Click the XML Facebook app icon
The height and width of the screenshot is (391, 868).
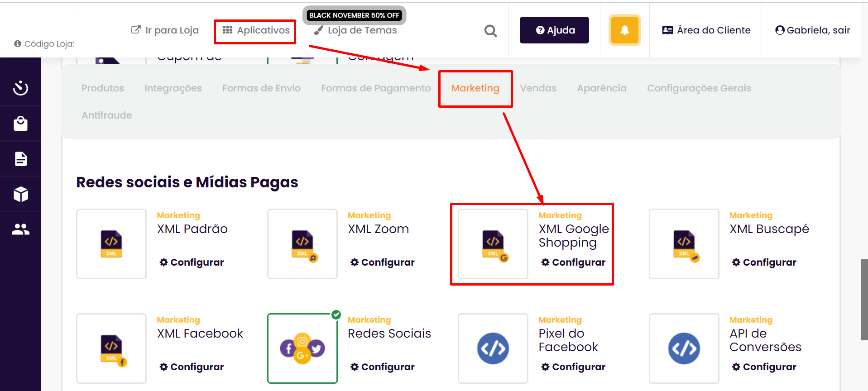(111, 348)
